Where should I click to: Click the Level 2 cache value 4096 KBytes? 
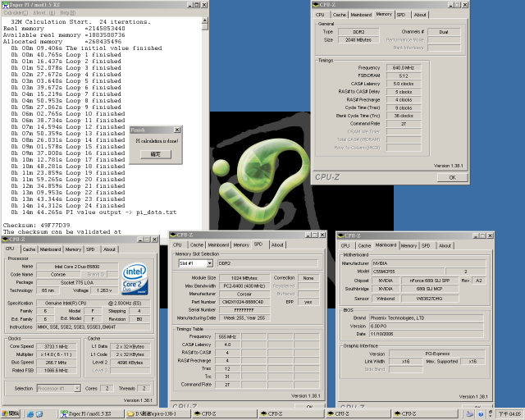(x=130, y=363)
